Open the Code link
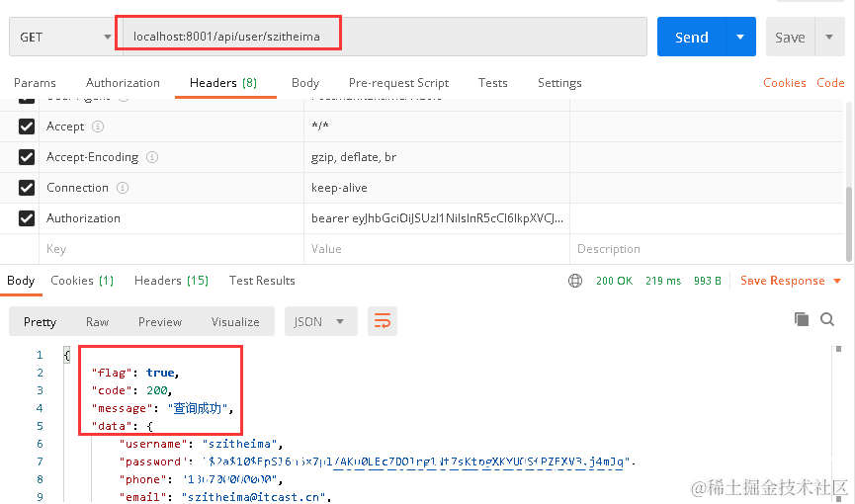Image resolution: width=855 pixels, height=504 pixels. tap(830, 83)
